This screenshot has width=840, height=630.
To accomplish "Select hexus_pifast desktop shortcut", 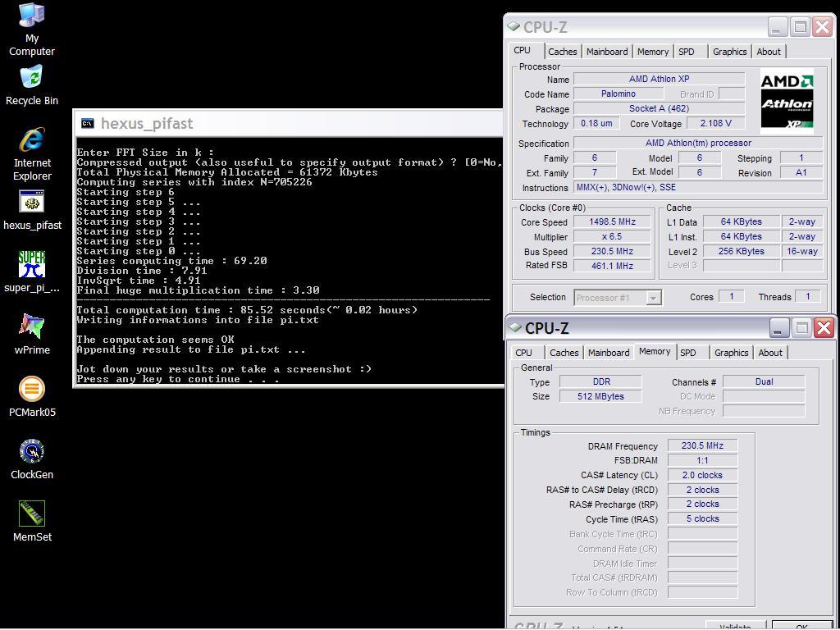I will pyautogui.click(x=32, y=211).
